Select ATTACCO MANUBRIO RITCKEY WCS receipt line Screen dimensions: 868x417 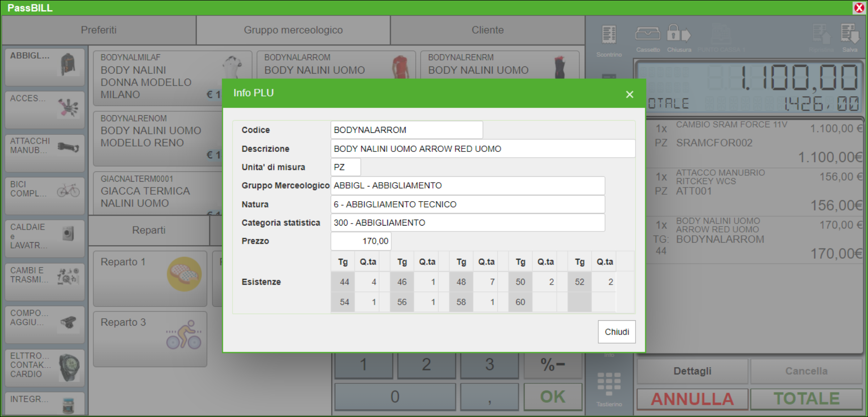click(756, 191)
